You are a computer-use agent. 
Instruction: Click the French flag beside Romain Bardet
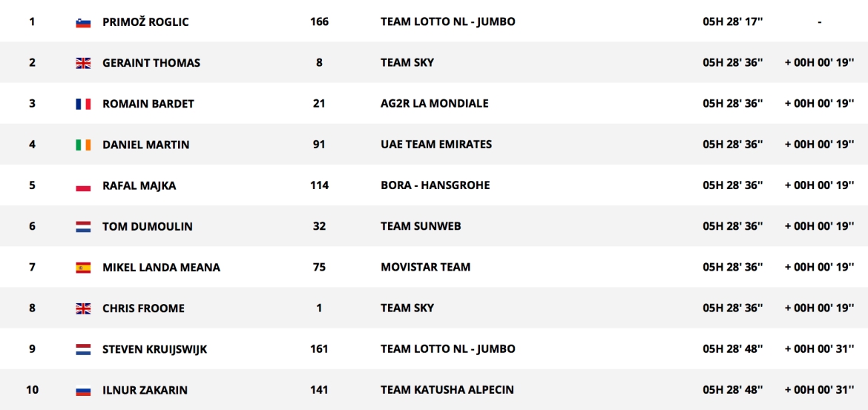coord(83,104)
